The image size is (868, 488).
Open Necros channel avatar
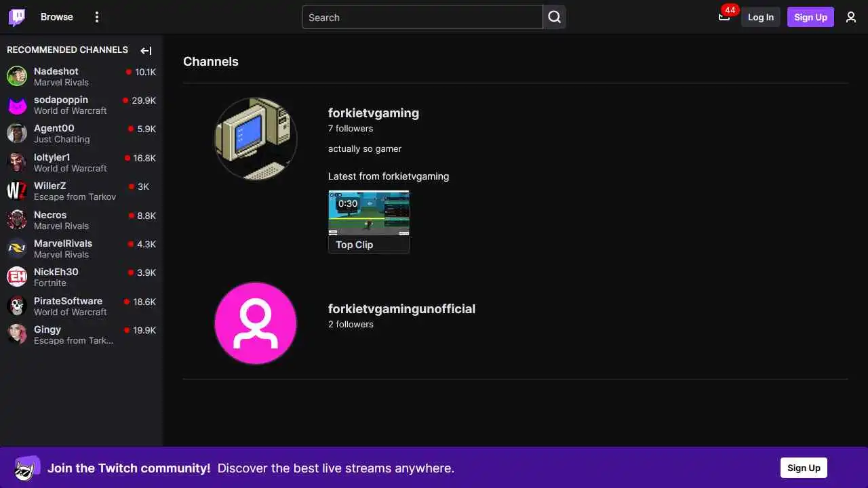[17, 220]
